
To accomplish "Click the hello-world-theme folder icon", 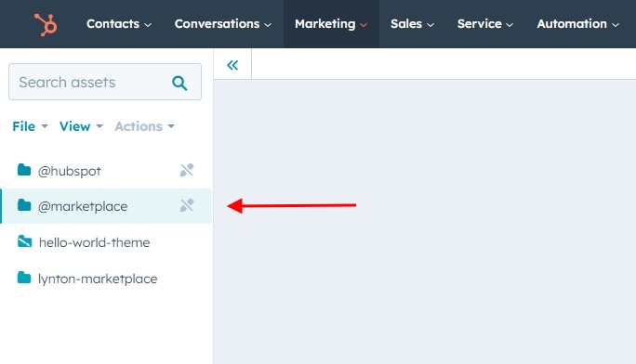I will (24, 241).
